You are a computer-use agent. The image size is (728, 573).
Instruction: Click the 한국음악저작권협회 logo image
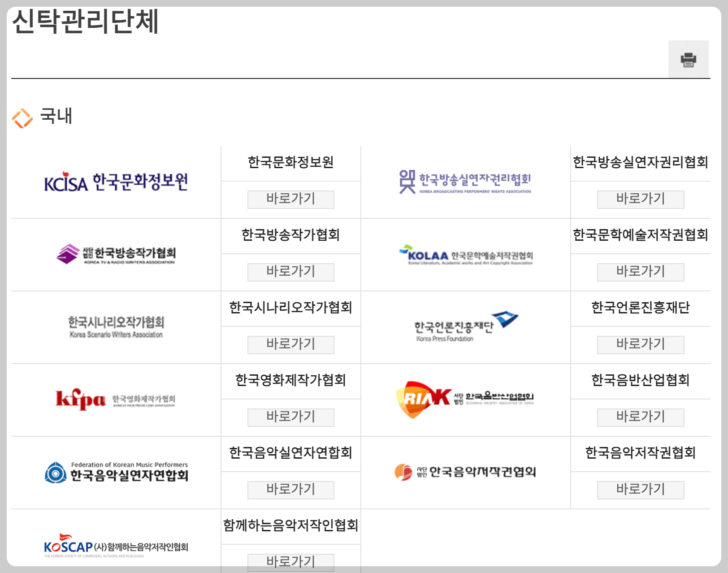pyautogui.click(x=465, y=472)
